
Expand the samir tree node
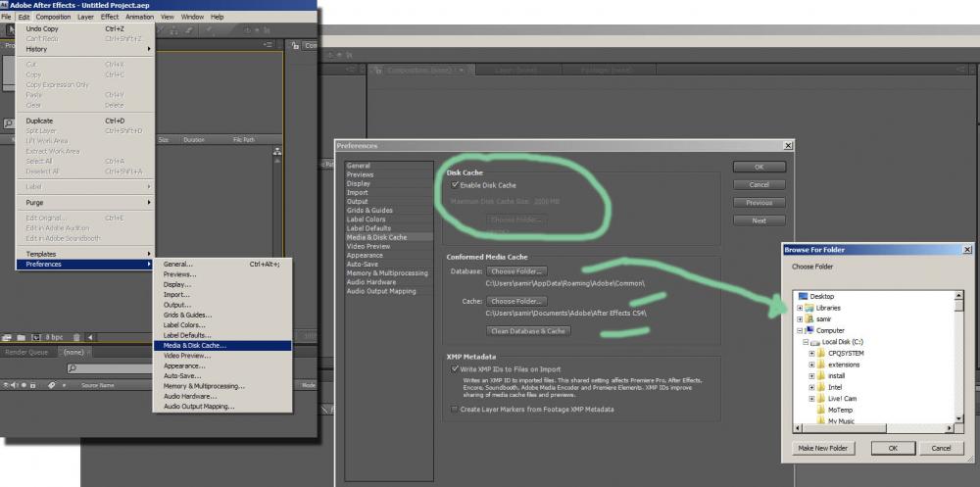tap(800, 318)
